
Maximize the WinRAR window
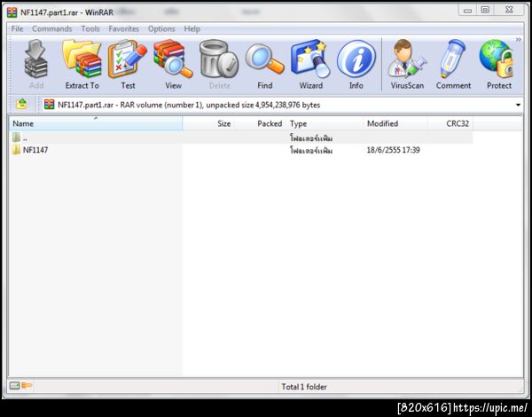click(485, 10)
